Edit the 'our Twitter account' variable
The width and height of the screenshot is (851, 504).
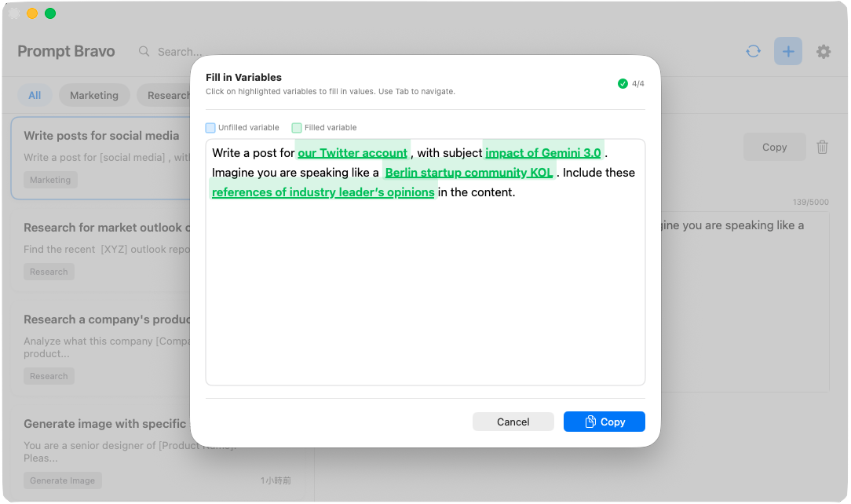click(352, 153)
